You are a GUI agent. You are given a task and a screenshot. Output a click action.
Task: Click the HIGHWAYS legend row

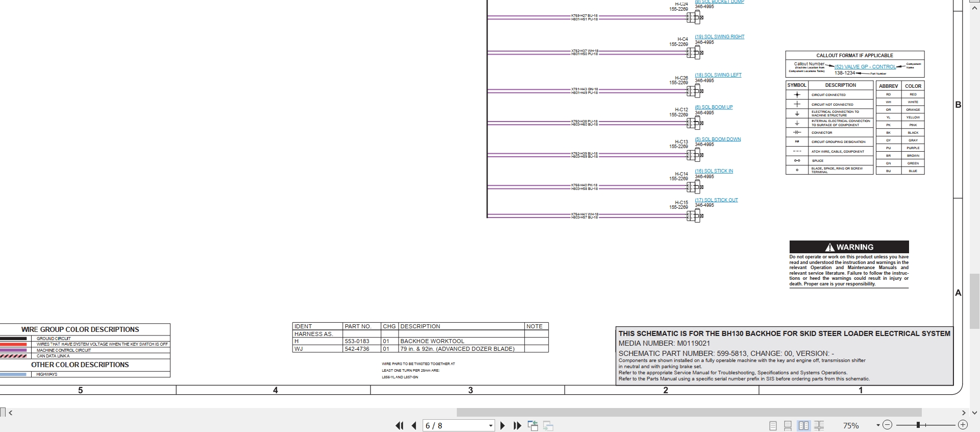[x=85, y=374]
